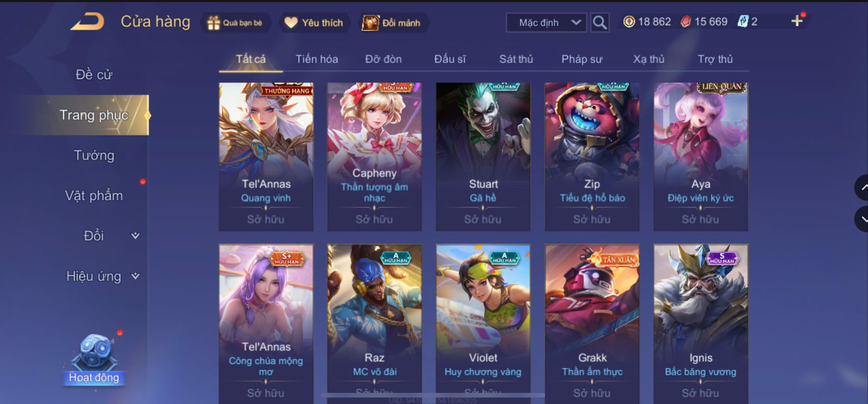Select the Sát thủ class tab

tap(516, 59)
